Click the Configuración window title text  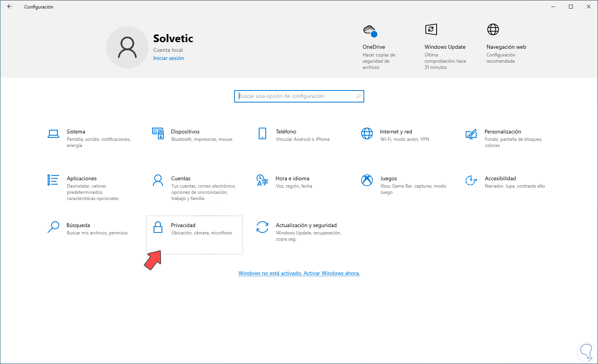coord(39,7)
